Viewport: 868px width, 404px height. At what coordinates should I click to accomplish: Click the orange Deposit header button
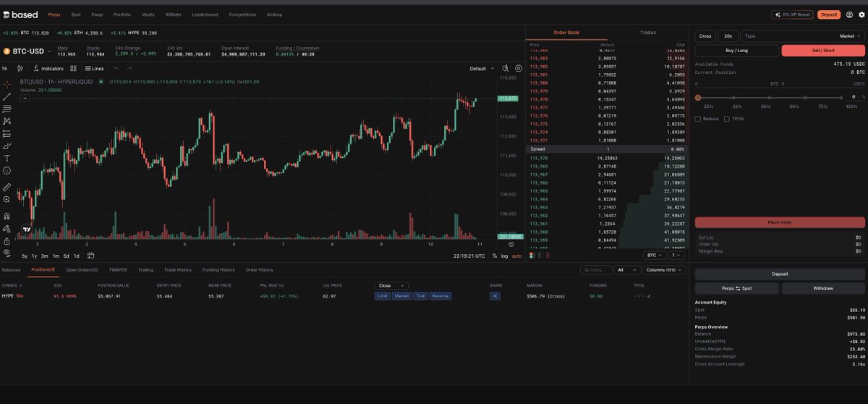pos(829,14)
